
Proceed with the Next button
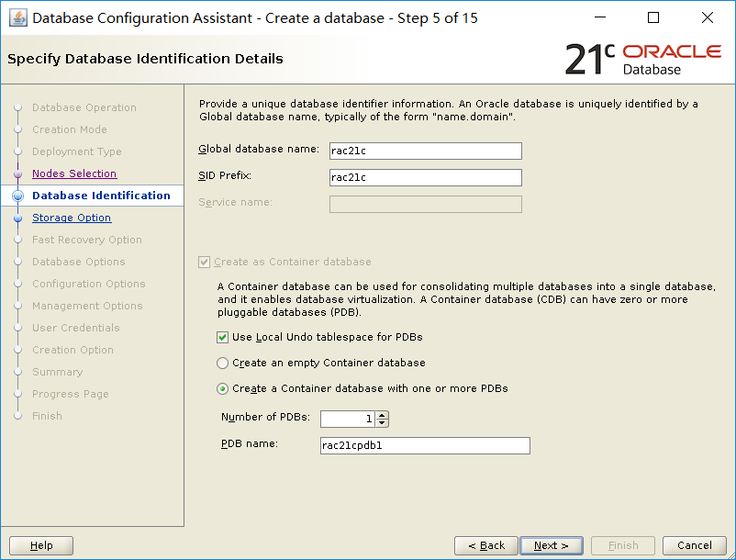click(x=552, y=545)
